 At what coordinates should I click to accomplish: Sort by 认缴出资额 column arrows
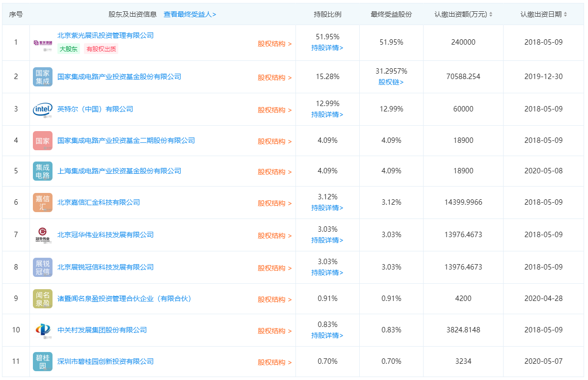coord(491,15)
